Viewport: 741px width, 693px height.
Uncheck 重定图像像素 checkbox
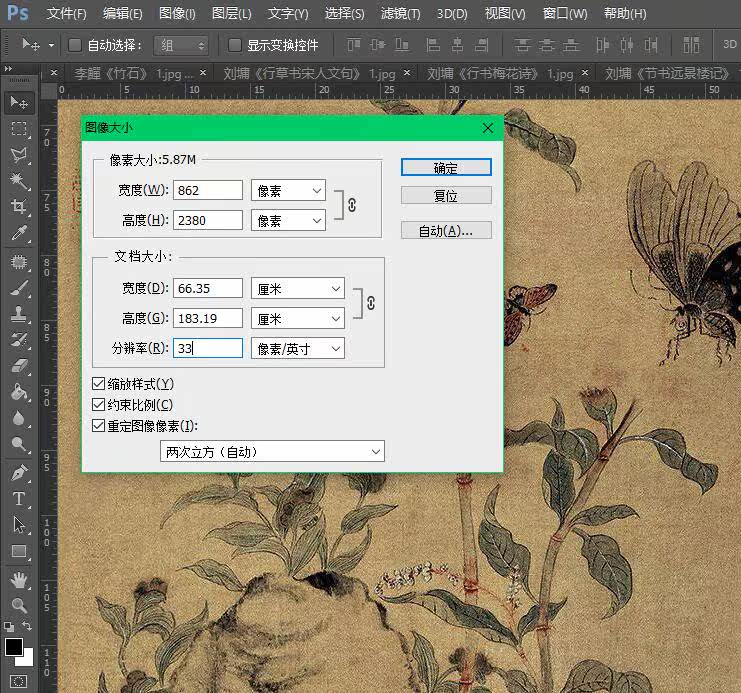(x=98, y=425)
